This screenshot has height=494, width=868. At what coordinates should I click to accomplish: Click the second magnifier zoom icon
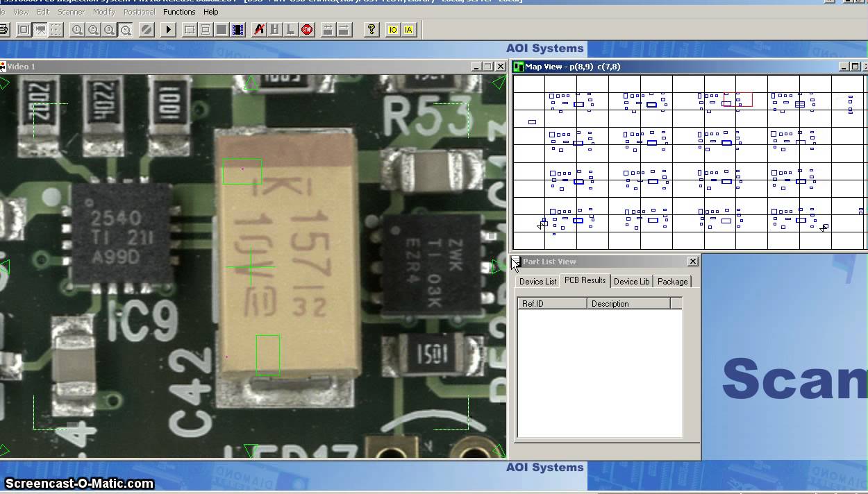click(x=93, y=30)
